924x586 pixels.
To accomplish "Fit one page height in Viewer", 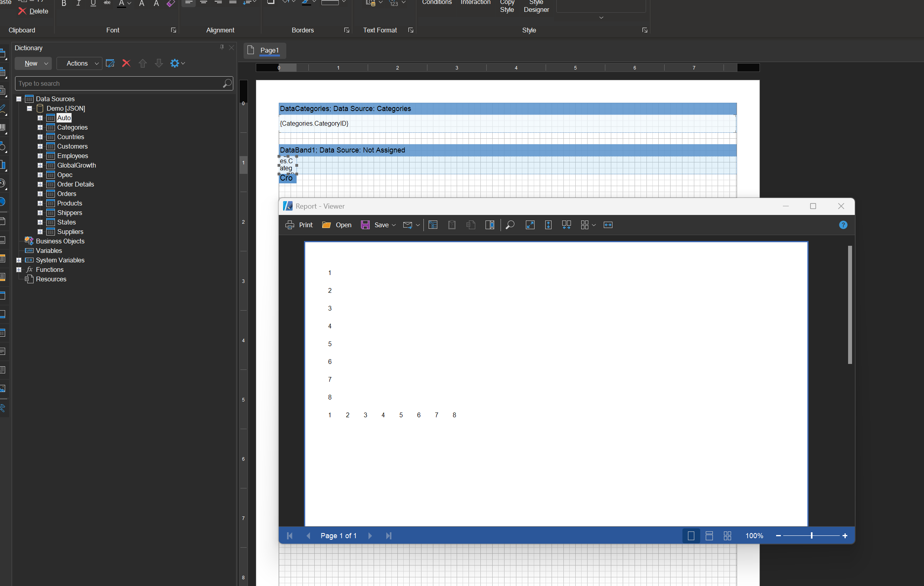I will 548,225.
